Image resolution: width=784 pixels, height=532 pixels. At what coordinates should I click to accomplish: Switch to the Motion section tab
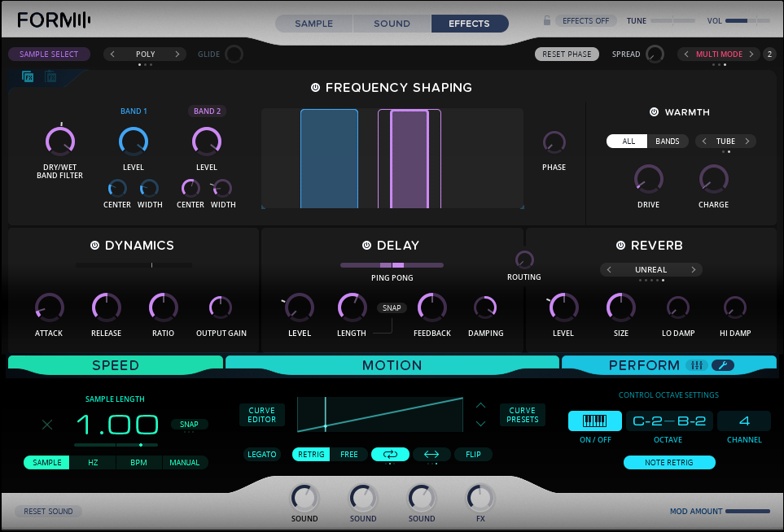[392, 365]
